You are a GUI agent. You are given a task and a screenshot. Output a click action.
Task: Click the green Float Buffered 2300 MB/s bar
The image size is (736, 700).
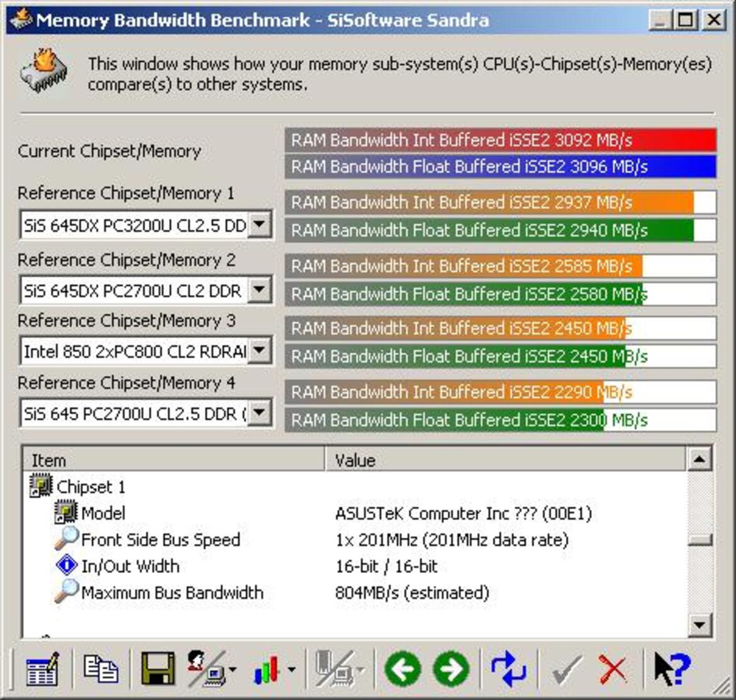[500, 419]
